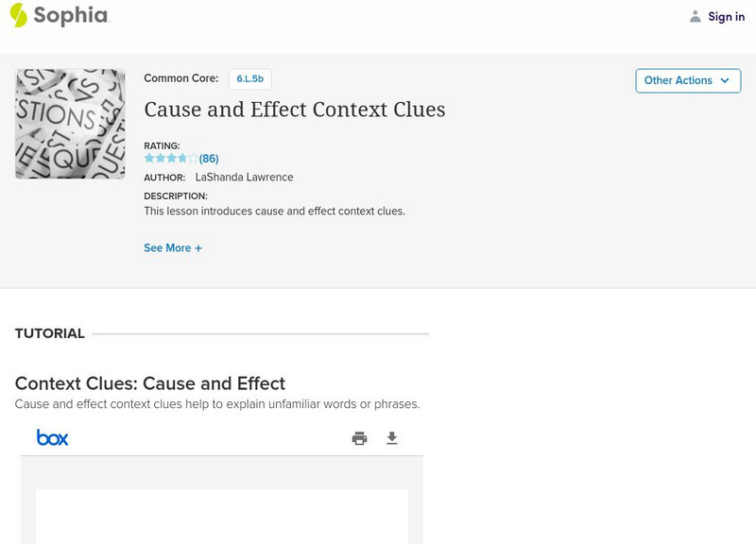Click the user silhouette icon beside Sign in
This screenshot has height=544, width=756.
(x=694, y=16)
